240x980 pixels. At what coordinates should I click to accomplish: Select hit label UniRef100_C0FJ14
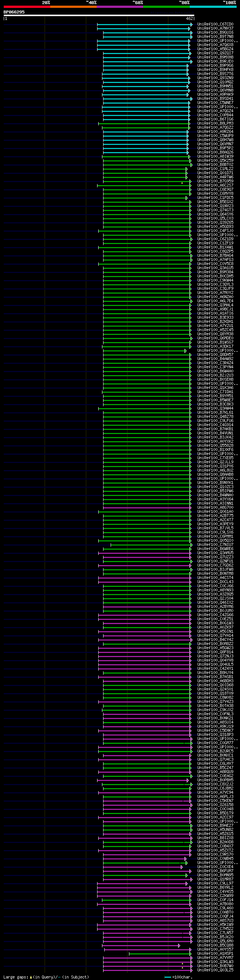[x=215, y=900]
